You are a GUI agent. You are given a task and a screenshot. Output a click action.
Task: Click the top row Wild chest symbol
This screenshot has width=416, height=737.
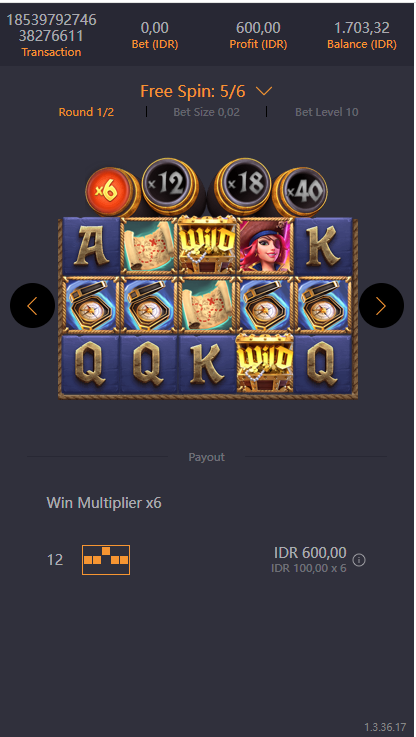tap(207, 245)
